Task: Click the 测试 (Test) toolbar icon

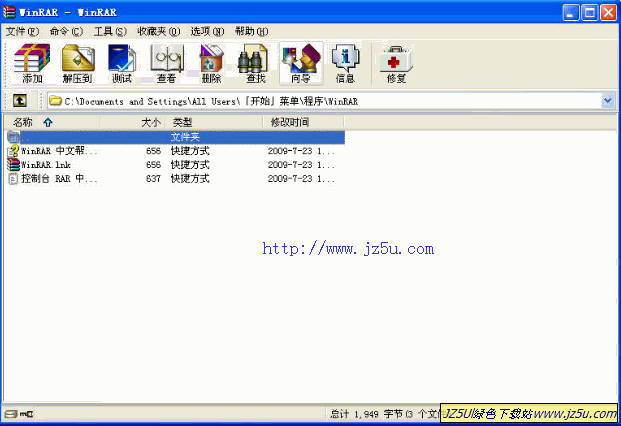Action: [122, 63]
